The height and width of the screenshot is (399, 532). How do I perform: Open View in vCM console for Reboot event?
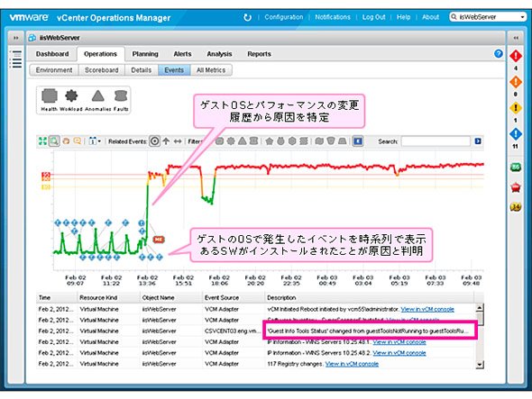[x=427, y=309]
